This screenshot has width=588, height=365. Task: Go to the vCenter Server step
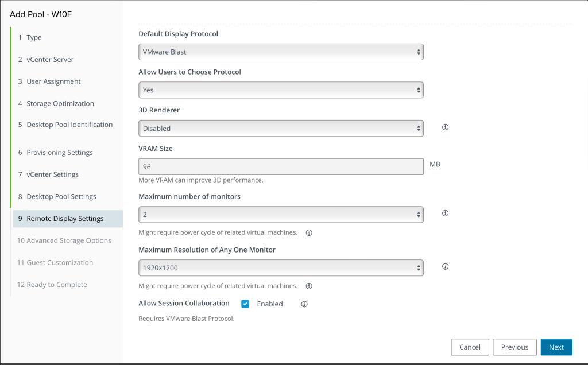tap(50, 60)
